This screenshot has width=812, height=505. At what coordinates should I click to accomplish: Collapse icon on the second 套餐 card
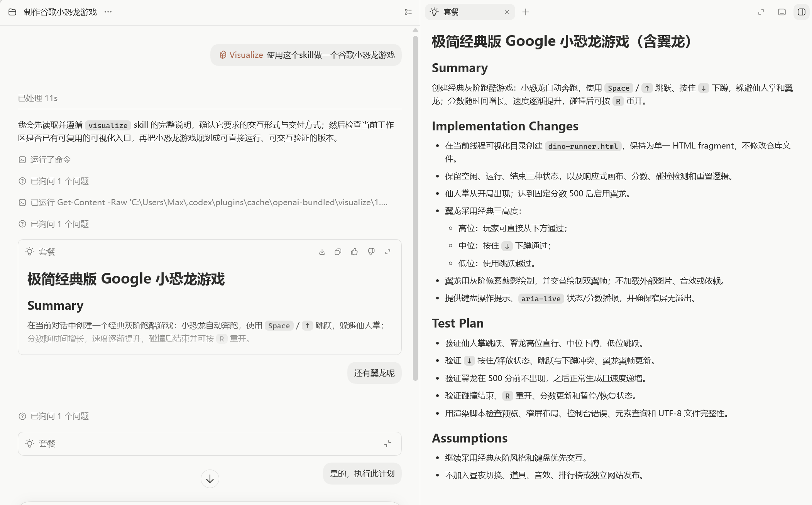(x=388, y=444)
